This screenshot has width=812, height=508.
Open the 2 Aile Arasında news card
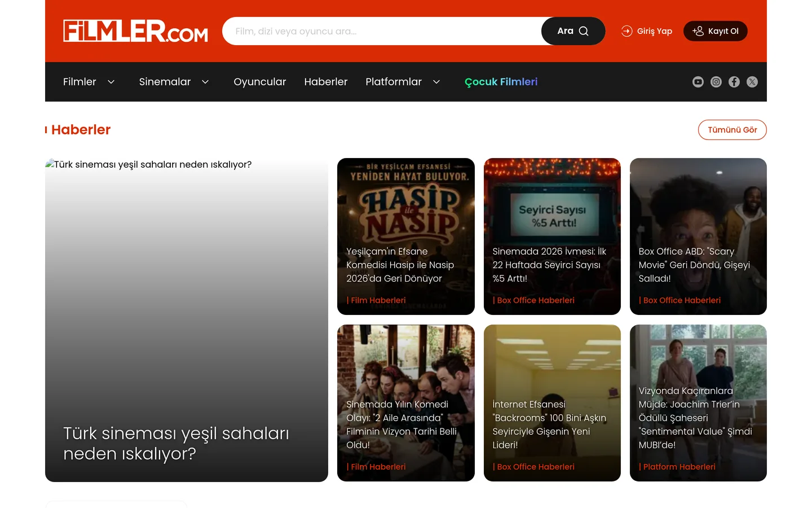pos(406,403)
